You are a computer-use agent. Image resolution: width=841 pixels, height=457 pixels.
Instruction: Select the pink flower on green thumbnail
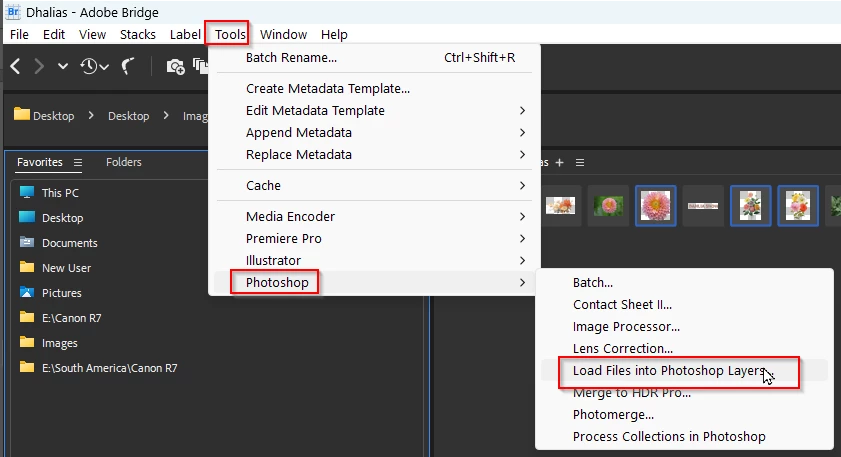[609, 205]
